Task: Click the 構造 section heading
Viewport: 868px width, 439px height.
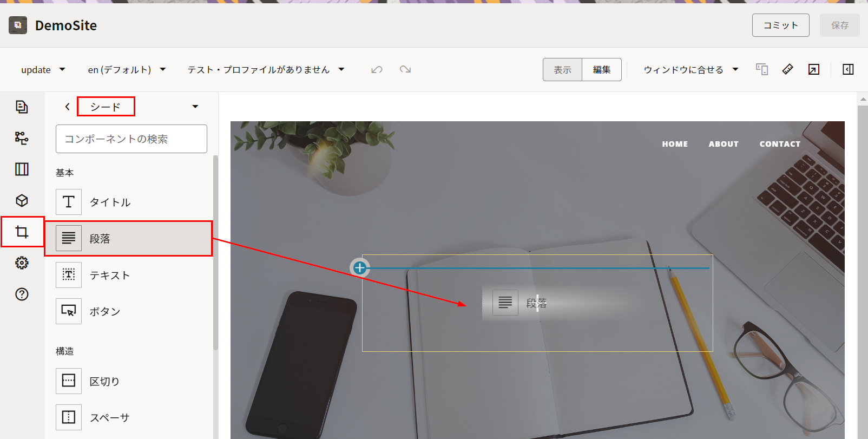Action: pos(64,351)
